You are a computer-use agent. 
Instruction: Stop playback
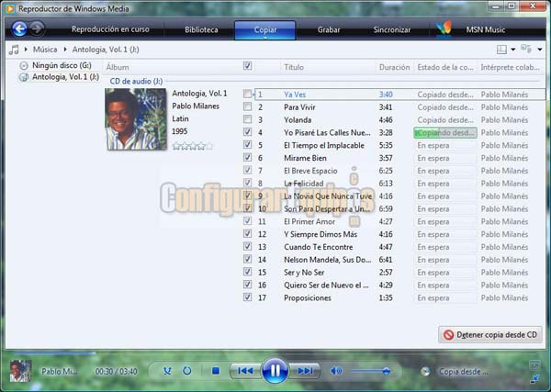click(216, 371)
